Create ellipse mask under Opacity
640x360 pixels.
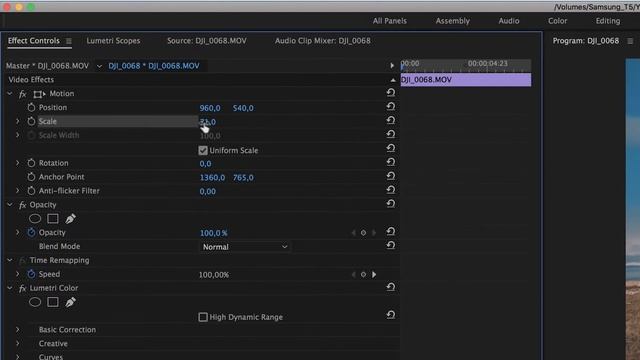35,219
